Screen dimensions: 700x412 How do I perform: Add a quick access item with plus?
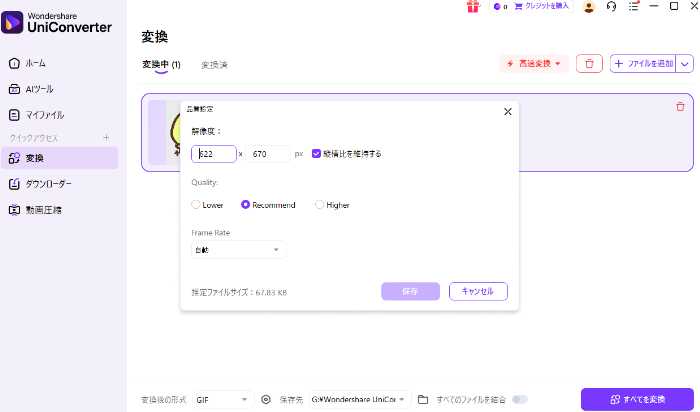106,137
